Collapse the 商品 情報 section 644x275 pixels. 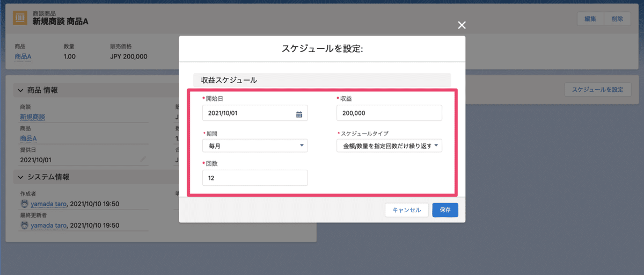tap(20, 90)
